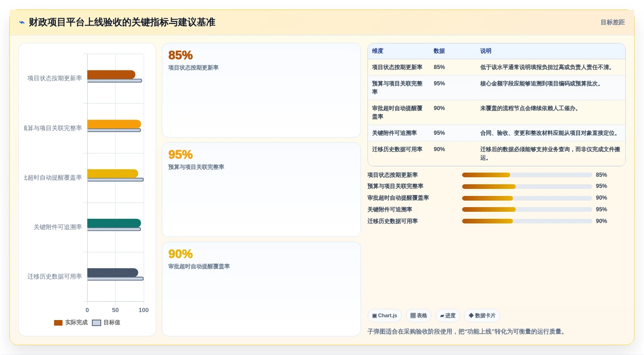Viewport: 644px width, 355px height.
Task: Click KPI card caption 审批超时自动提醒覆盖率
Action: coord(199,266)
